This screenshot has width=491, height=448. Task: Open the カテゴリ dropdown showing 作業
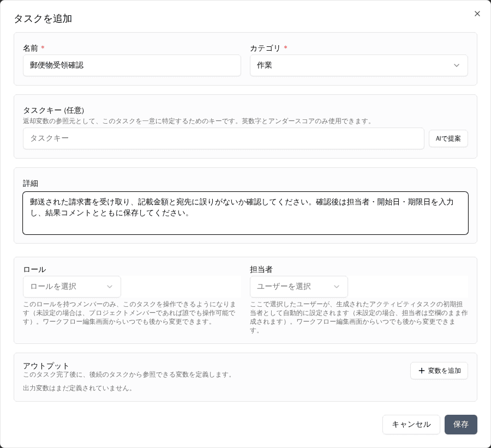click(x=358, y=65)
